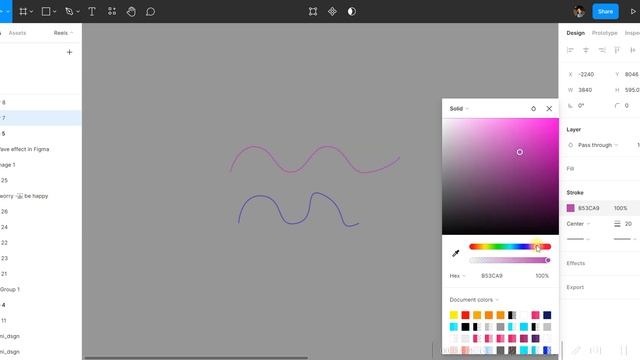Open the Hex color format dropdown
The image size is (640, 360).
(x=457, y=276)
